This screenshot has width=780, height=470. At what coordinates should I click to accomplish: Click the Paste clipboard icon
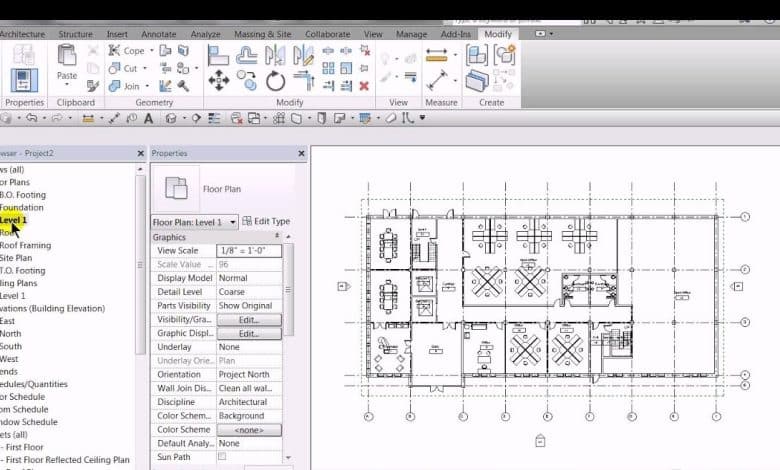coord(67,56)
